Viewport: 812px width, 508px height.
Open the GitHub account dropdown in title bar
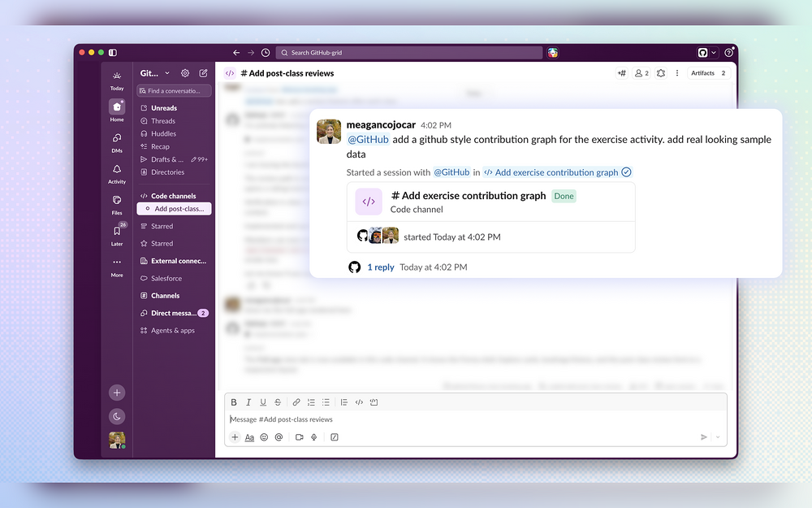707,52
